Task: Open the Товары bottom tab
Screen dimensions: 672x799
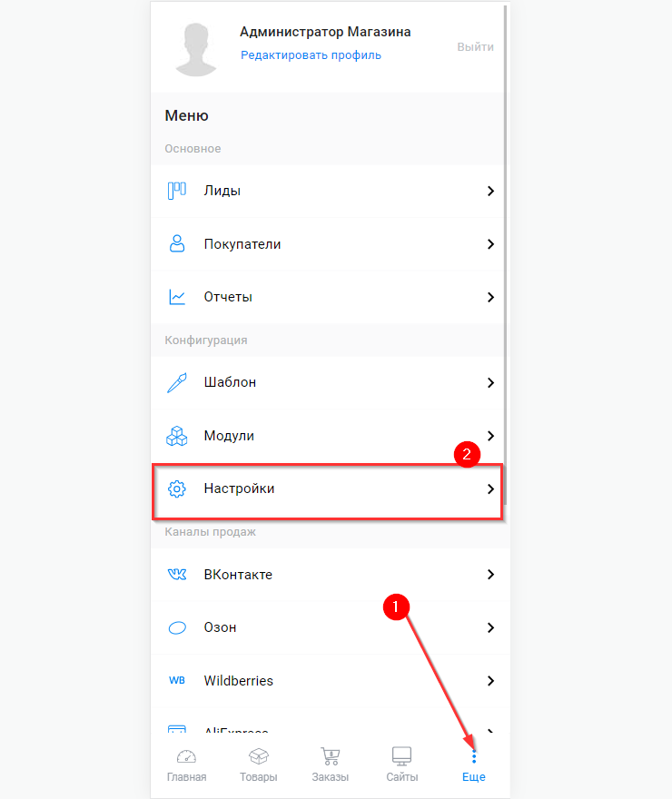Action: point(259,764)
